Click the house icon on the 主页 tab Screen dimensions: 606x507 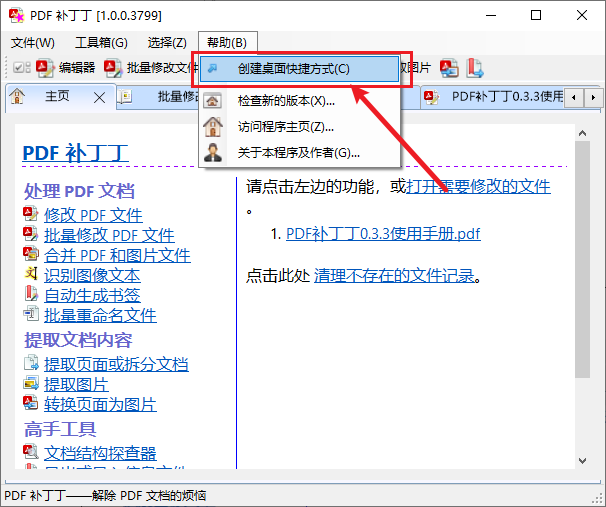click(17, 96)
